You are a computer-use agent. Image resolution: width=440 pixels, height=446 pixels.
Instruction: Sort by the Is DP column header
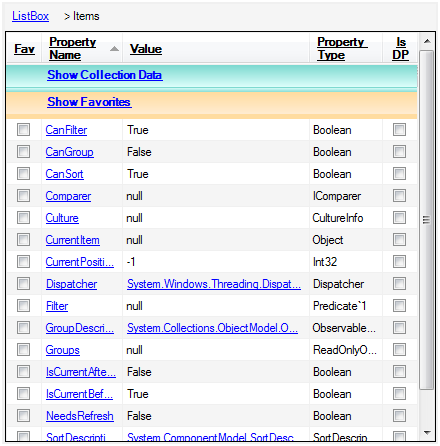[x=400, y=48]
